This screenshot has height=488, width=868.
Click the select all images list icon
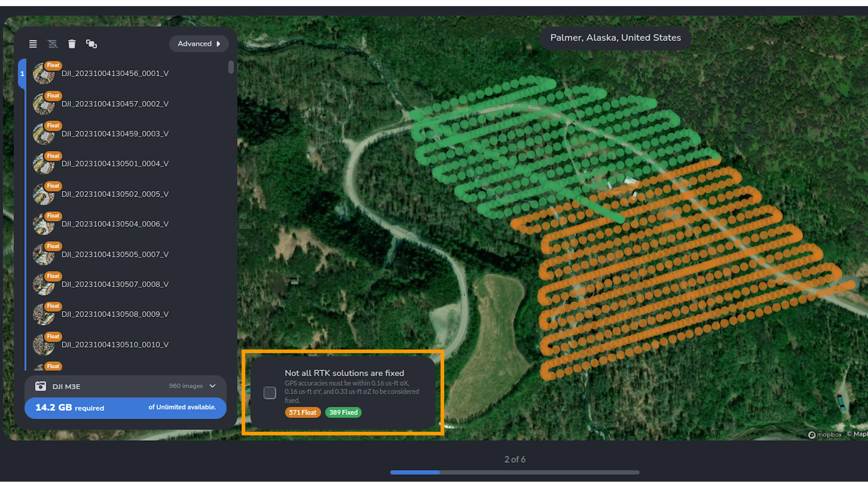(x=33, y=44)
